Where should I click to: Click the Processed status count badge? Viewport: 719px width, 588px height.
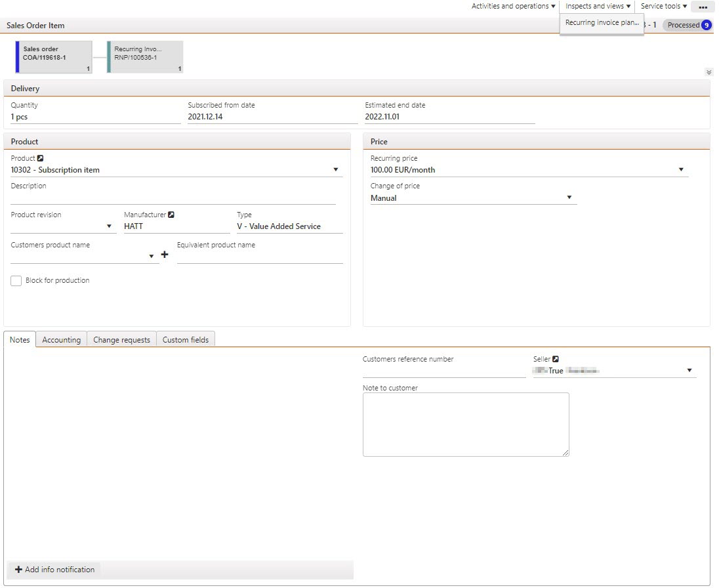(706, 25)
